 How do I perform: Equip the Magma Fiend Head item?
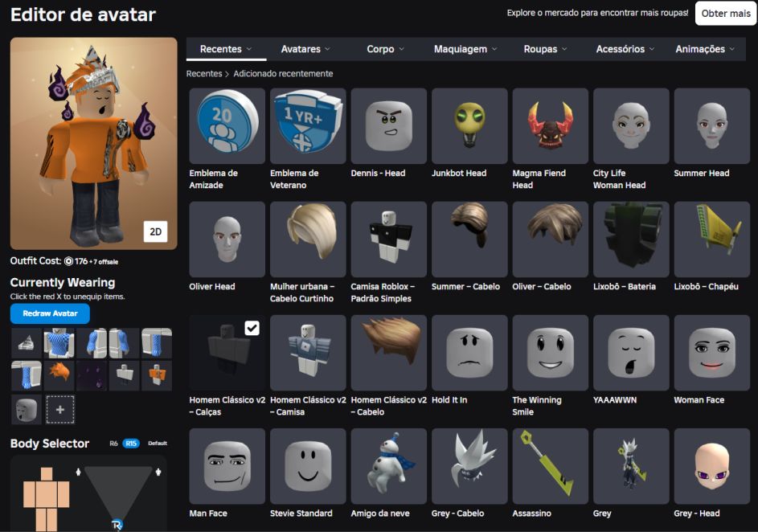[550, 125]
